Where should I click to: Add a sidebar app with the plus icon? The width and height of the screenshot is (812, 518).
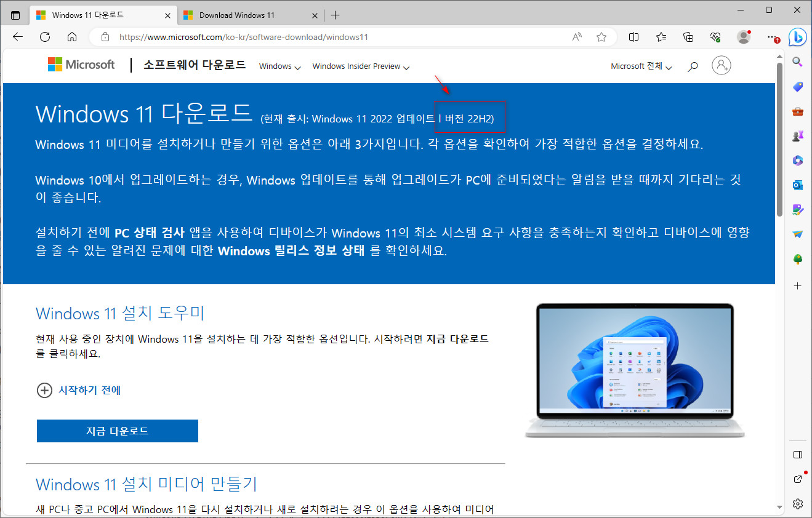tap(798, 286)
